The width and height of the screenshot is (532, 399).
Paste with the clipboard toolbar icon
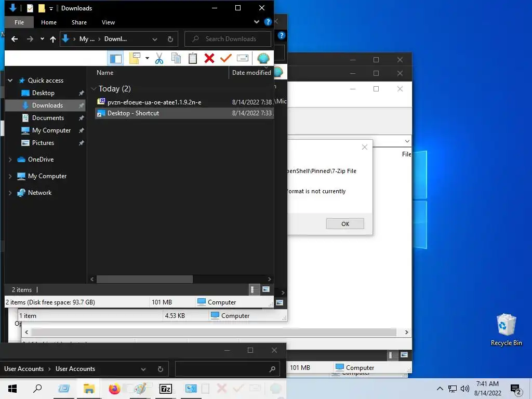click(x=192, y=58)
